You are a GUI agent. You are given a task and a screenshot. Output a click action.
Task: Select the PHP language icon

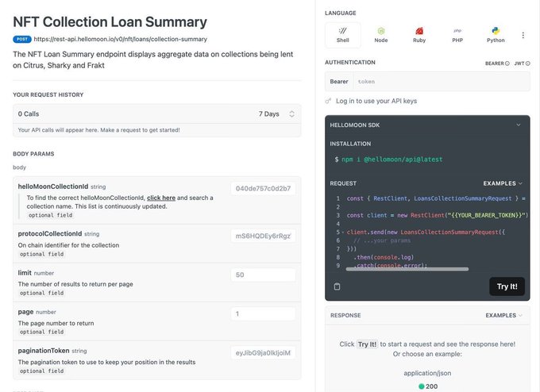coord(457,35)
